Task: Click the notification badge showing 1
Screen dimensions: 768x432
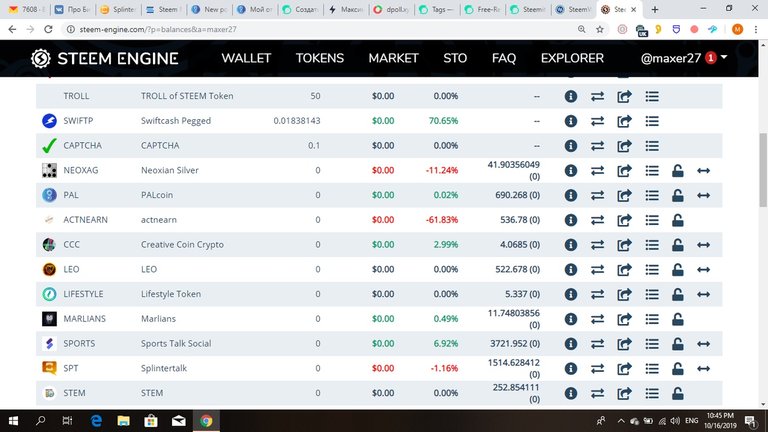Action: click(710, 58)
